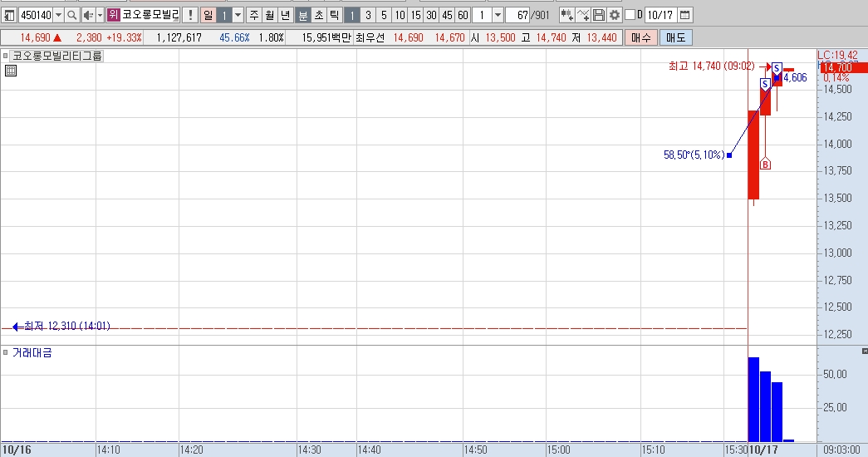
Task: Switch to 년 (yearly) chart
Action: 285,15
